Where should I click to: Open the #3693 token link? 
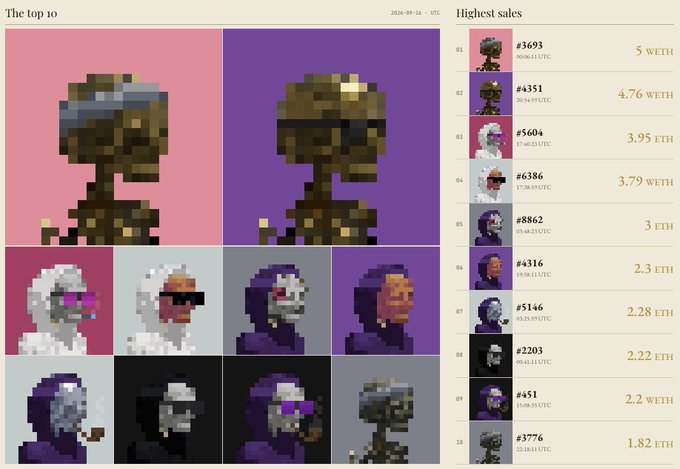[x=530, y=46]
